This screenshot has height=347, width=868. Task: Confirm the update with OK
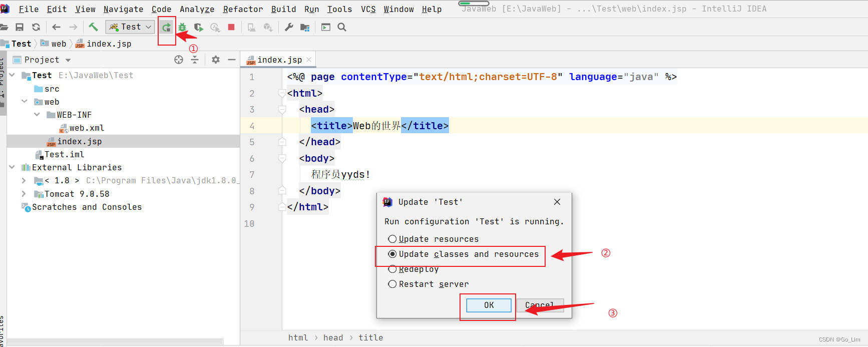(x=489, y=305)
